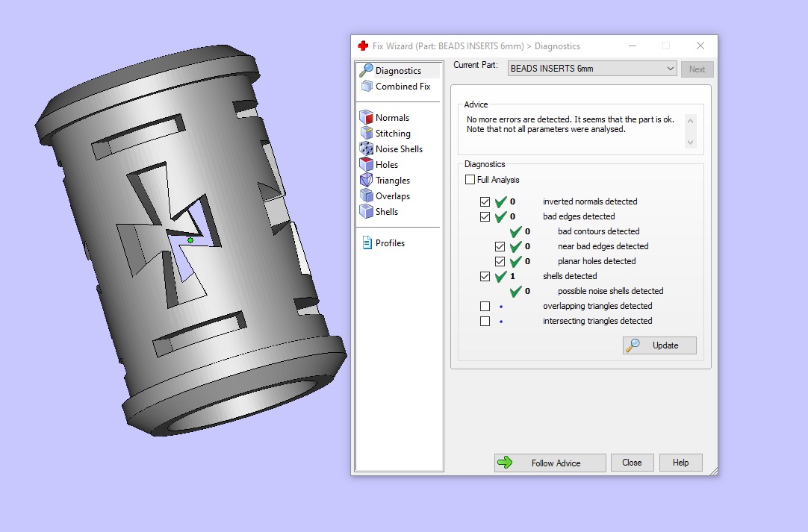Click the Follow Advice button label
808x532 pixels.
pyautogui.click(x=556, y=463)
